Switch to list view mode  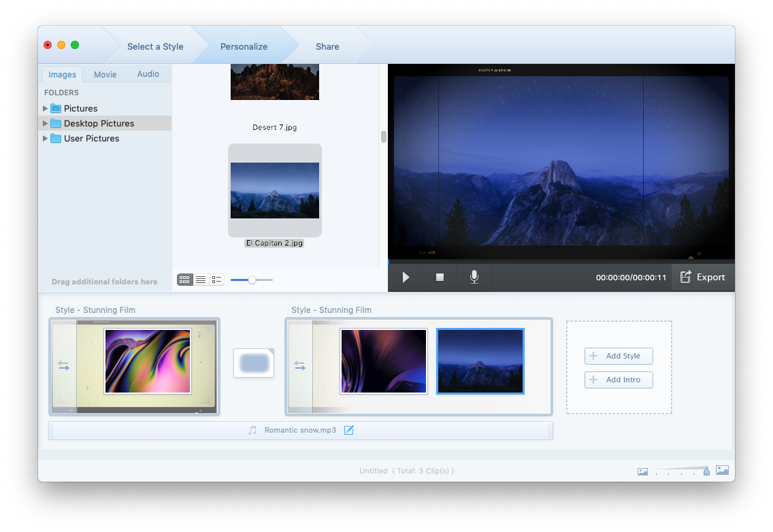click(x=201, y=280)
